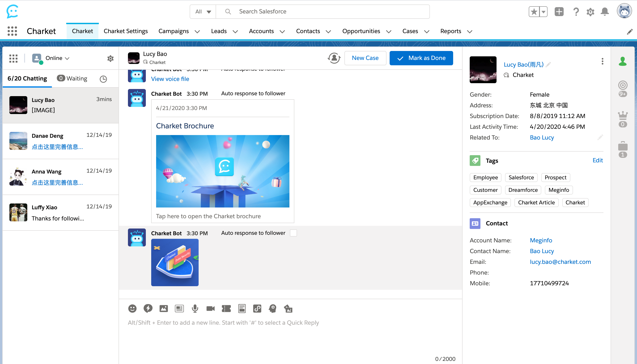The image size is (637, 364).
Task: Click the message composer text area
Action: click(291, 335)
